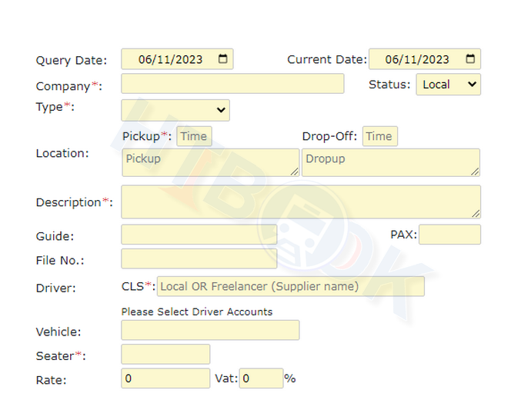Open the Type dropdown list
This screenshot has height=420, width=521.
(175, 110)
